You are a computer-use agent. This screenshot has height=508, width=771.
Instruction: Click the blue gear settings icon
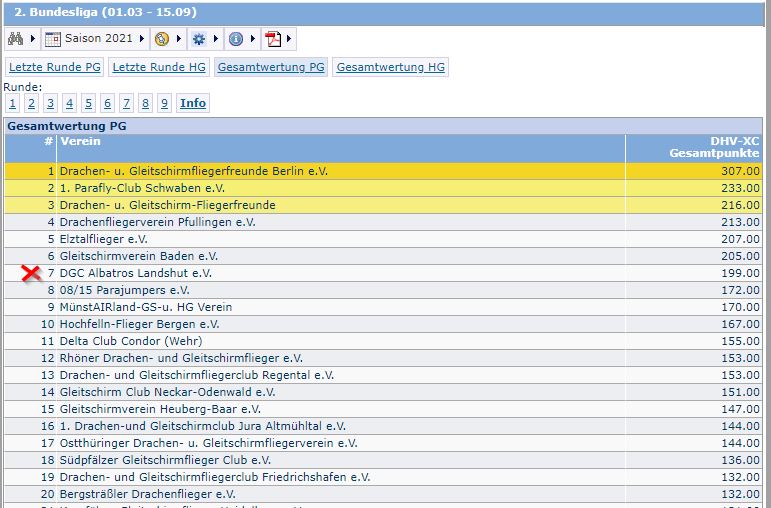point(199,39)
